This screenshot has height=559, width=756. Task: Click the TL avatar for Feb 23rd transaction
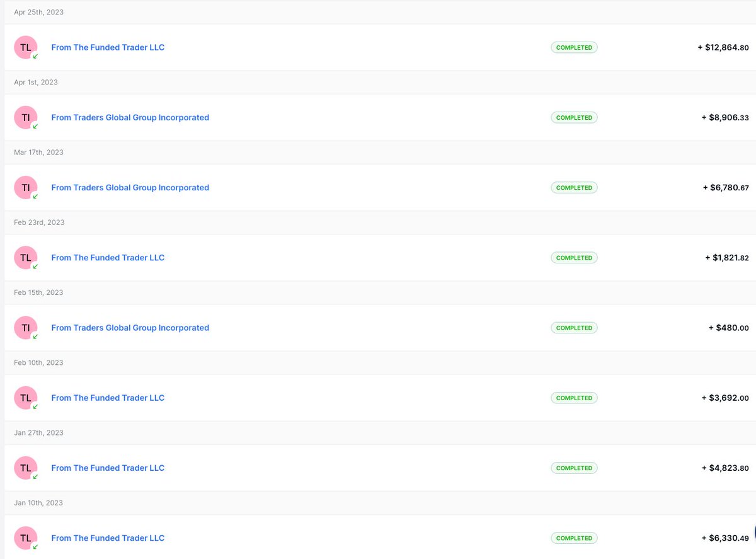click(26, 257)
